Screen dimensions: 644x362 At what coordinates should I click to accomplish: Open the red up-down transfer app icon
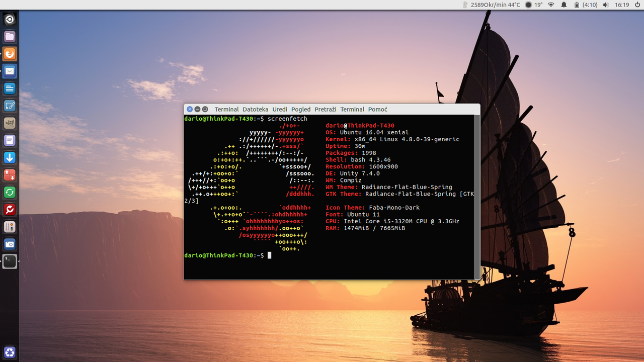coord(10,175)
